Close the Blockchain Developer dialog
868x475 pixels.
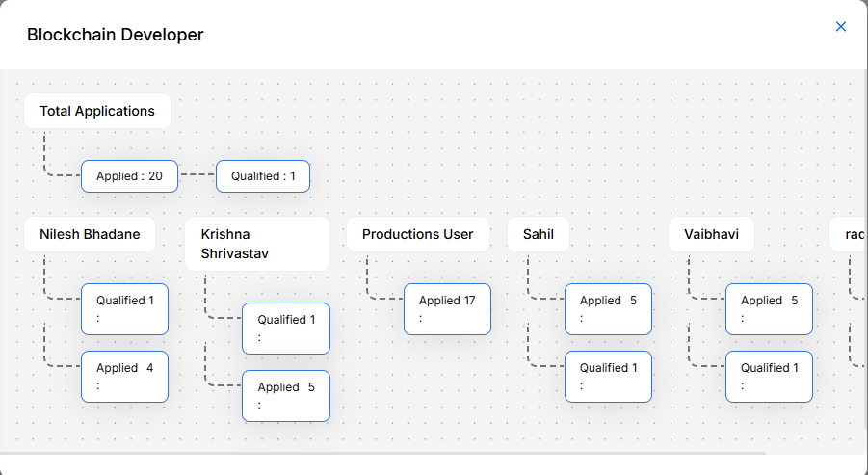tap(840, 27)
